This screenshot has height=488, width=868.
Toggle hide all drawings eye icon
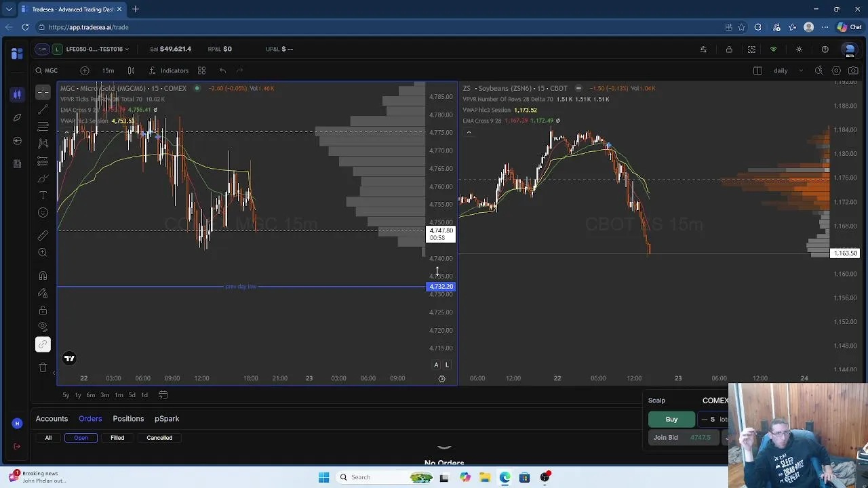[x=43, y=327]
